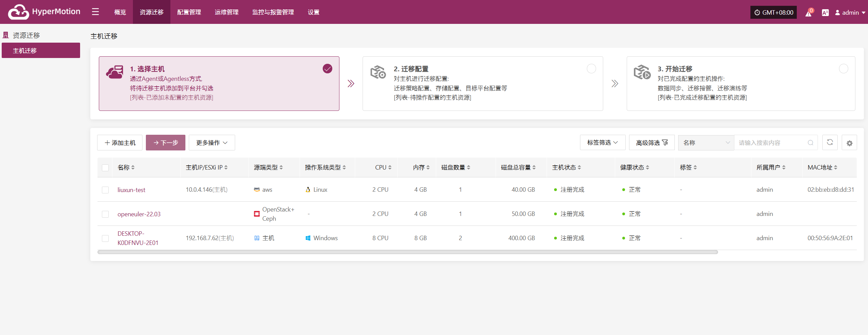Click the OpenStack+Ceph source icon
Viewport: 868px width, 335px height.
257,214
